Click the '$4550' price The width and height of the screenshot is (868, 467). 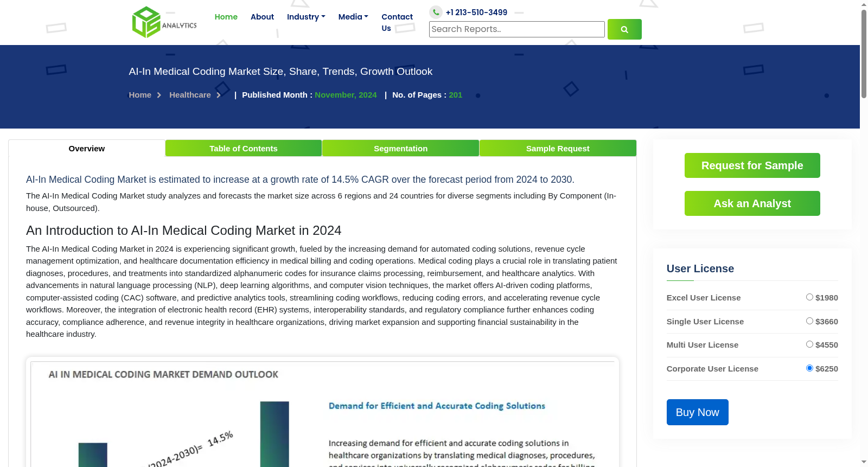827,345
